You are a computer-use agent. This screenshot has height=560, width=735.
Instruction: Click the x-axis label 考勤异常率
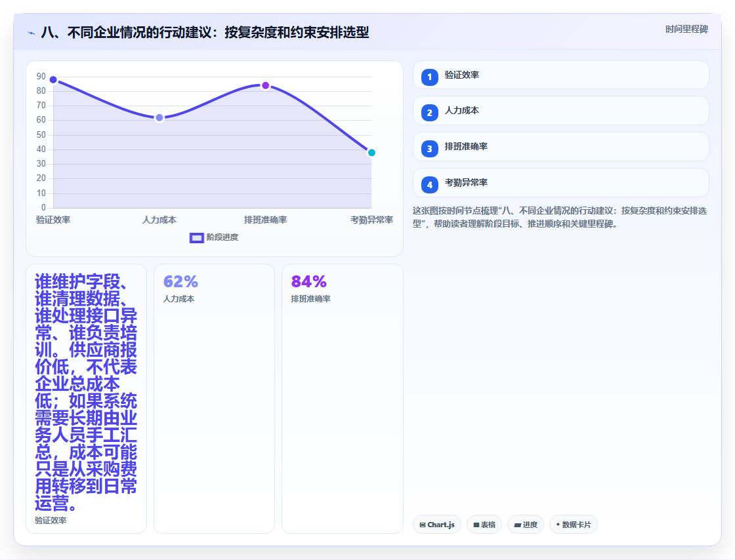click(371, 220)
